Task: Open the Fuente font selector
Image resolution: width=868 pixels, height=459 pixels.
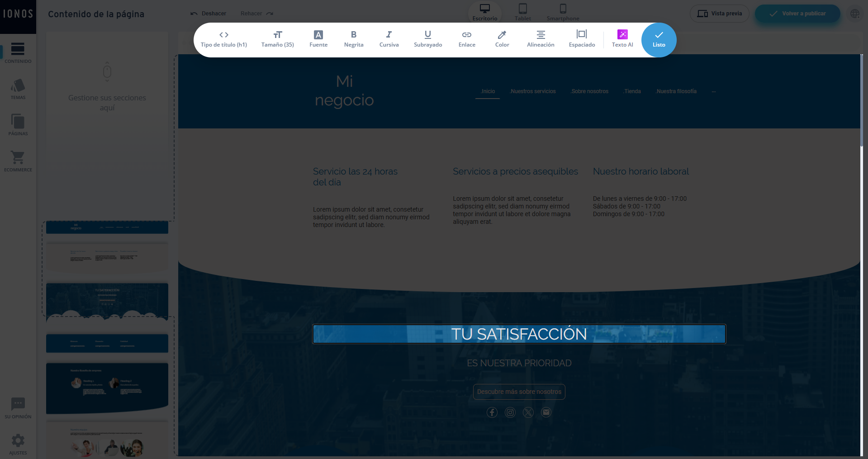Action: 318,38
